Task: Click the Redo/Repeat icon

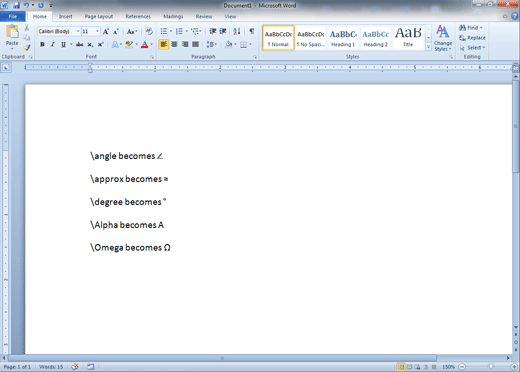Action: tap(41, 5)
